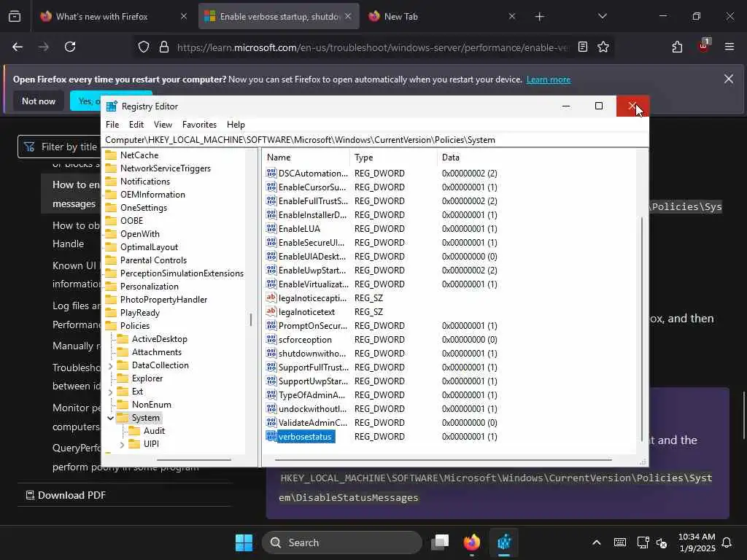Open the Windows Start menu
Viewport: 747px width, 560px height.
pyautogui.click(x=244, y=542)
